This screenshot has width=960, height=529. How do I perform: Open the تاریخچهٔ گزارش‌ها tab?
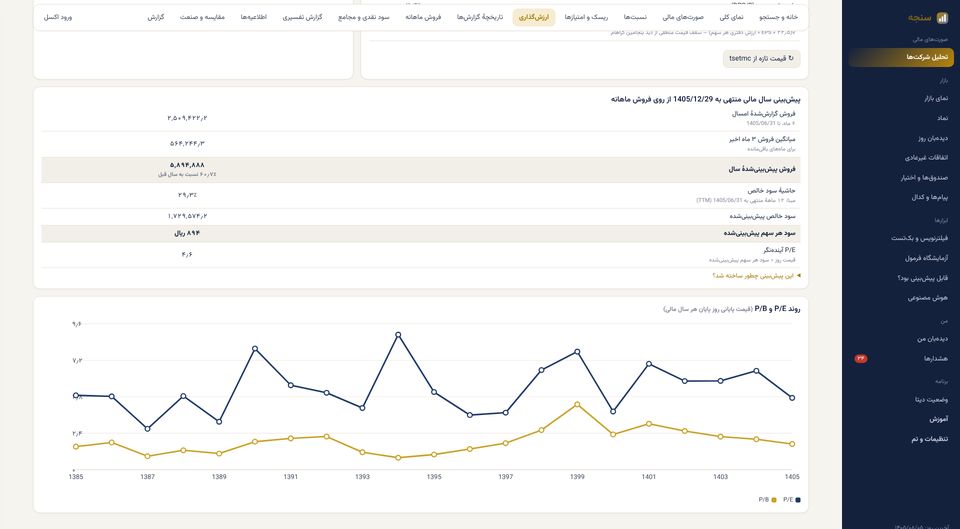click(480, 18)
